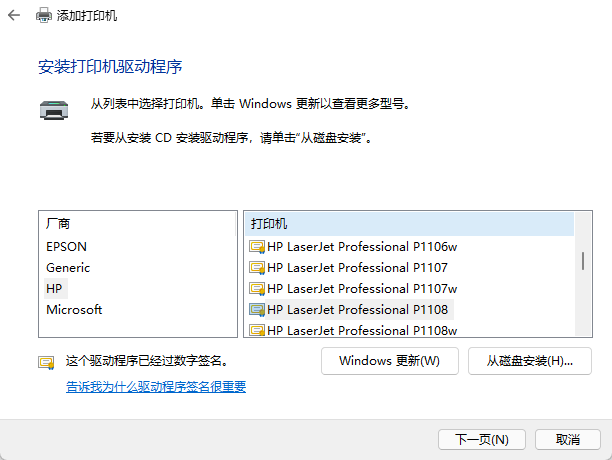This screenshot has width=612, height=460.
Task: Click the 下一页(N) button
Action: tap(482, 439)
